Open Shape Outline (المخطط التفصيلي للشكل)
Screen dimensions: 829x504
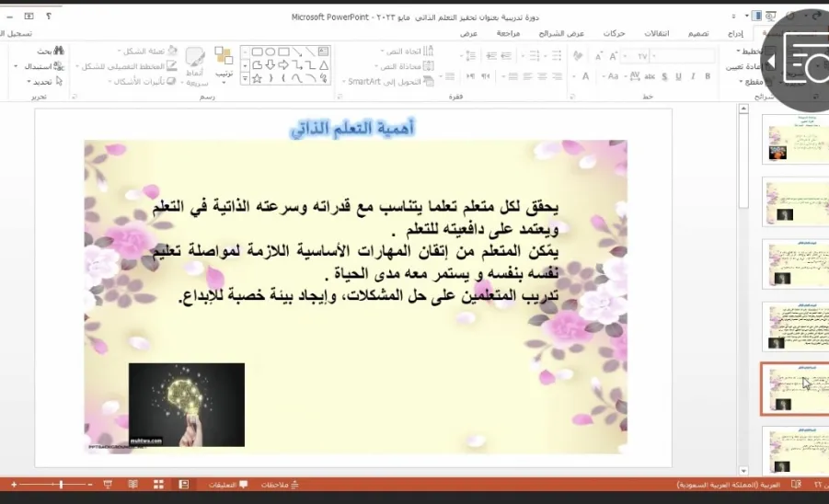[126, 66]
